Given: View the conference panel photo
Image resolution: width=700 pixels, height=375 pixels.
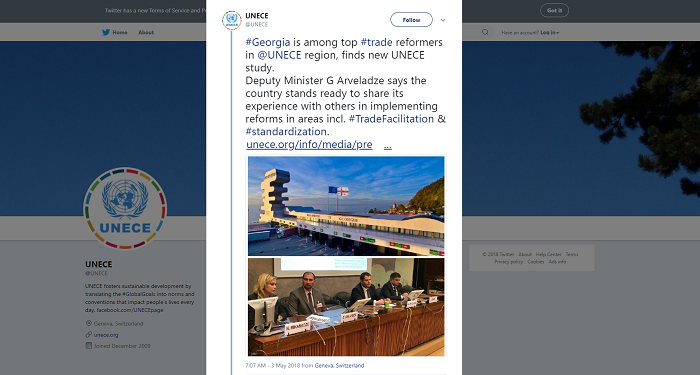Looking at the screenshot, I should (x=346, y=307).
